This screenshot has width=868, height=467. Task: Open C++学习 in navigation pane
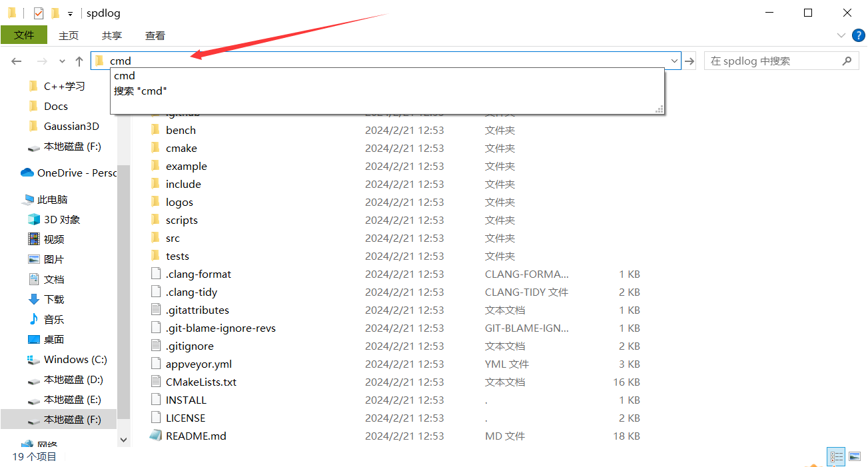click(64, 87)
